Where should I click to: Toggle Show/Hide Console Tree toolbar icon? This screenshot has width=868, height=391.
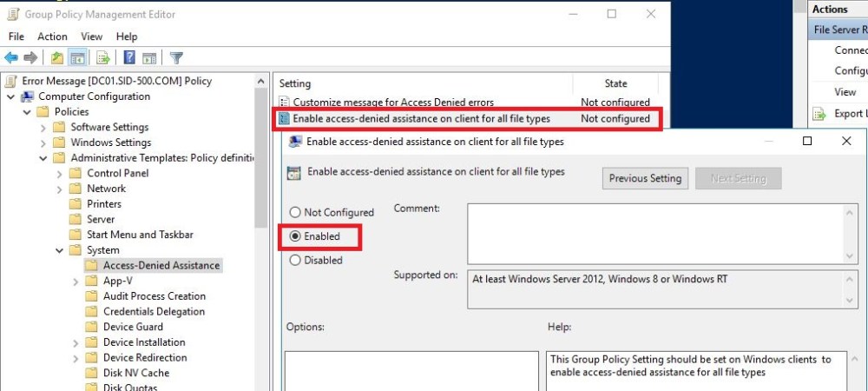(x=77, y=58)
